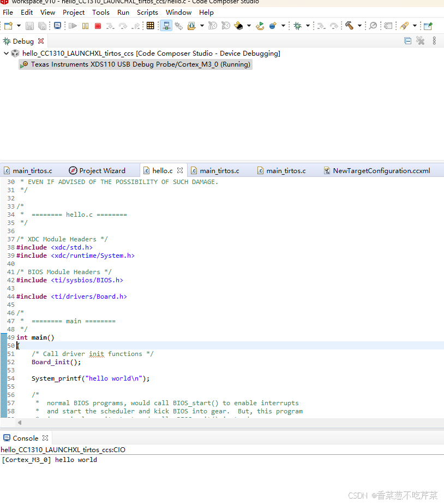Click the console monitor toolbar icon

click(x=58, y=26)
